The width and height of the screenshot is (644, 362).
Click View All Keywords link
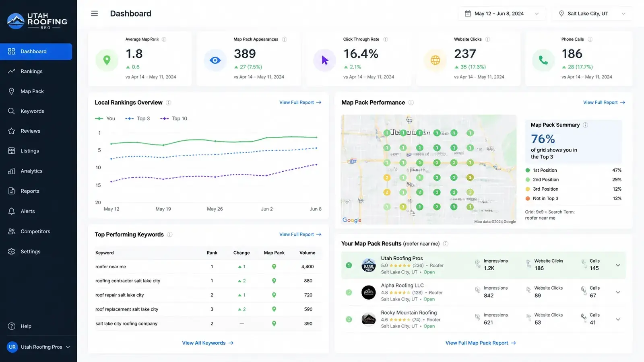[x=208, y=343]
